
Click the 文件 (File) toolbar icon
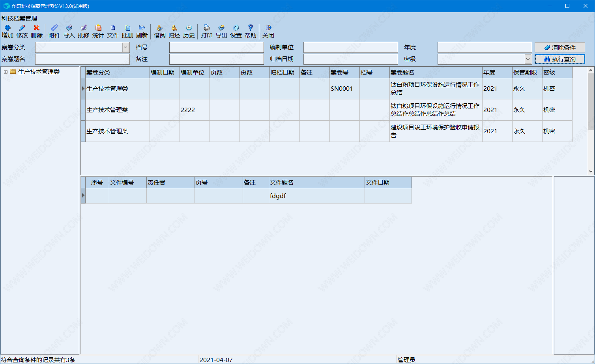tap(113, 31)
